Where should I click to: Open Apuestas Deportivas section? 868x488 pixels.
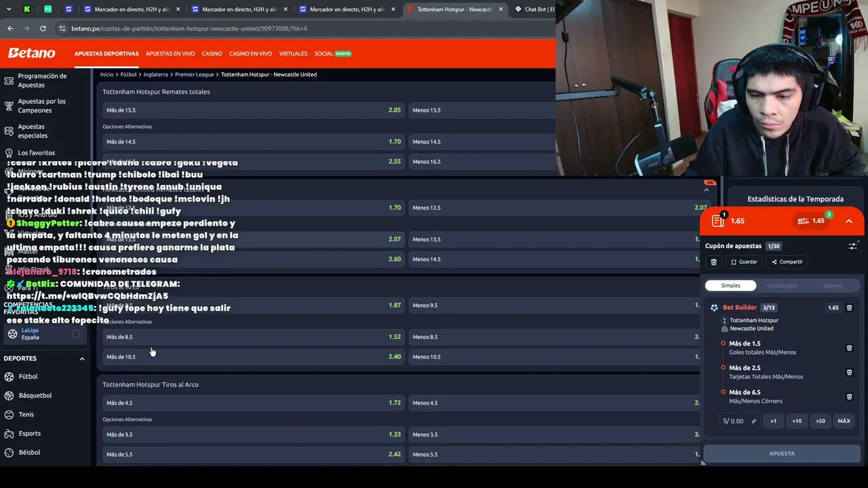pyautogui.click(x=106, y=54)
